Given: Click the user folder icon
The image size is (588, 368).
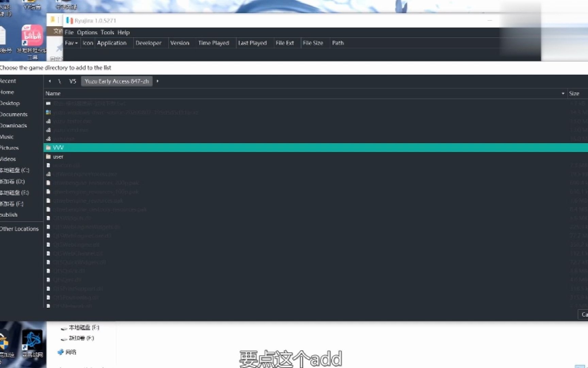Looking at the screenshot, I should point(48,157).
